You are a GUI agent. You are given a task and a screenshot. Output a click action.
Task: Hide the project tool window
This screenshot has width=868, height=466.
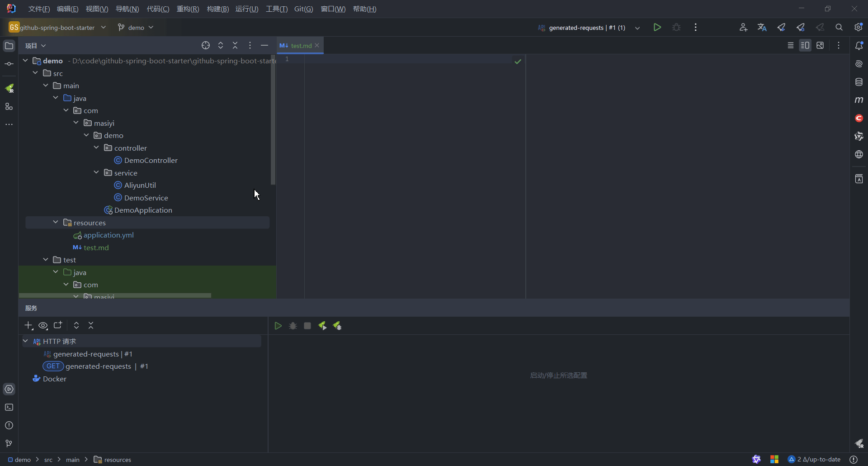click(x=264, y=45)
